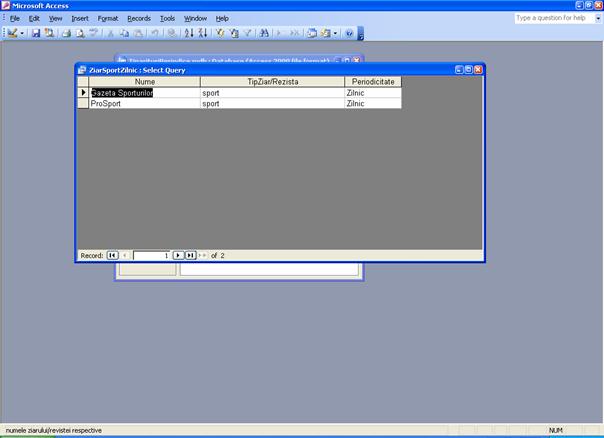
Task: Select the ProSport row selector
Action: [84, 103]
